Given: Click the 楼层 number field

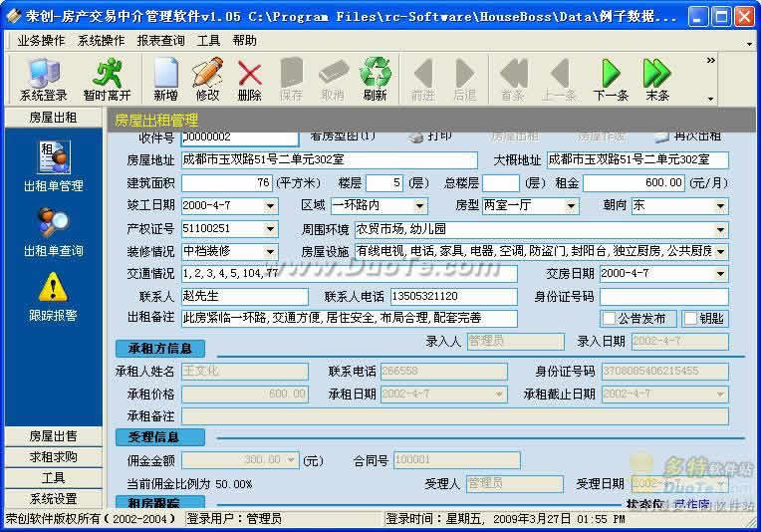Looking at the screenshot, I should [x=384, y=183].
